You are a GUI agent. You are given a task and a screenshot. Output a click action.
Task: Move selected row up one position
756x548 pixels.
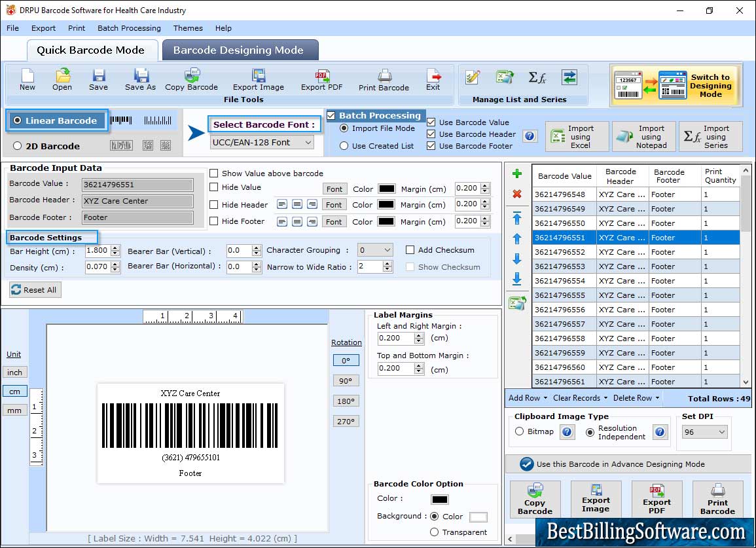coord(517,239)
